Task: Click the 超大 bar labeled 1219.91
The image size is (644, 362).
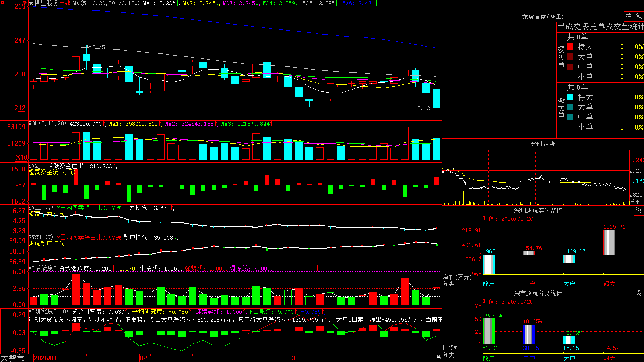Action: point(609,242)
